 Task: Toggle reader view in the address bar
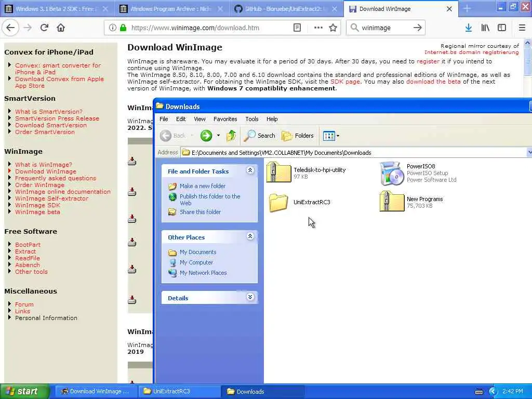pos(297,28)
